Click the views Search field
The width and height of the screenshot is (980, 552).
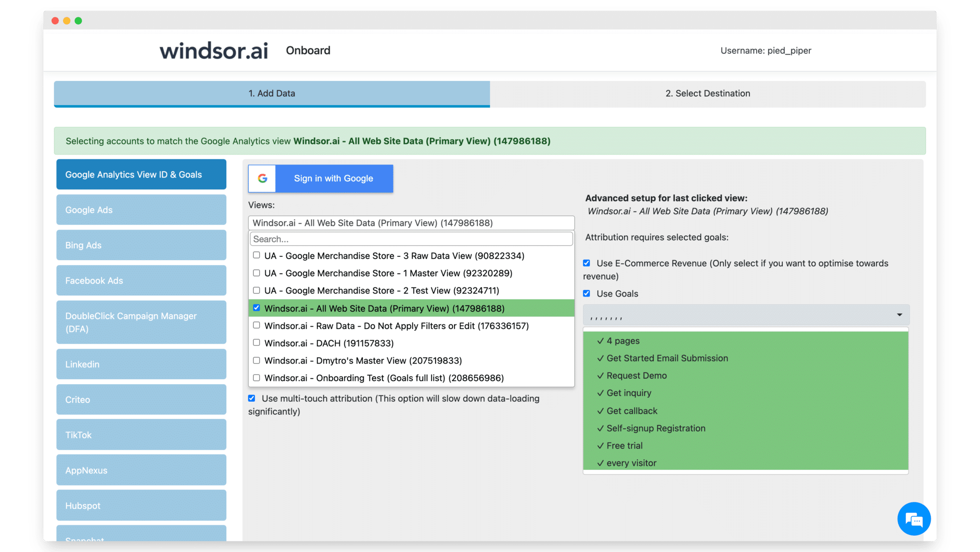coord(411,239)
